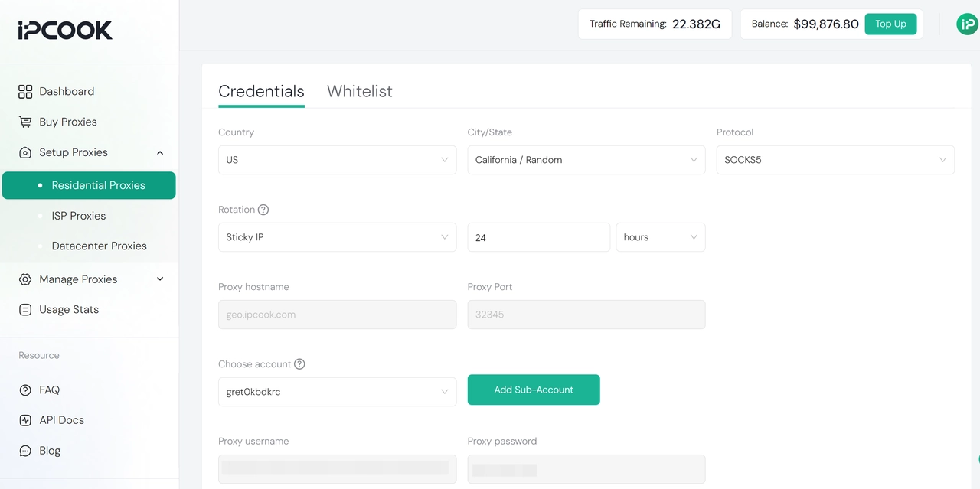Click the Top Up button
Screen dimensions: 980x489
pos(890,24)
